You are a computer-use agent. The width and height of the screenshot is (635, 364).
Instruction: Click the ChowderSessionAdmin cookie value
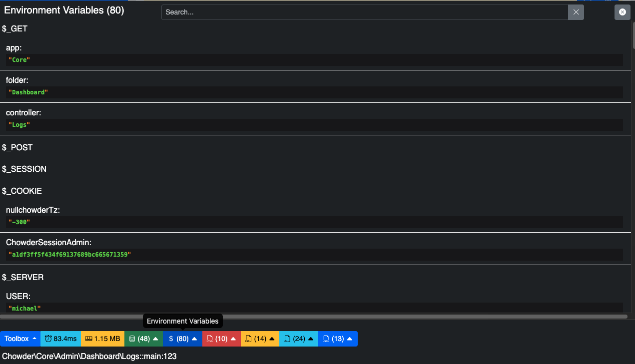[x=69, y=255]
